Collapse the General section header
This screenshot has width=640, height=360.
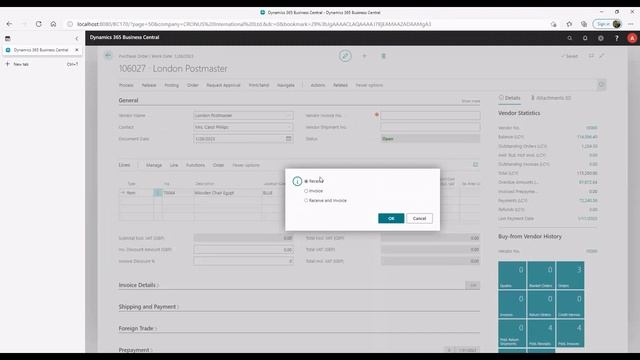[x=129, y=100]
